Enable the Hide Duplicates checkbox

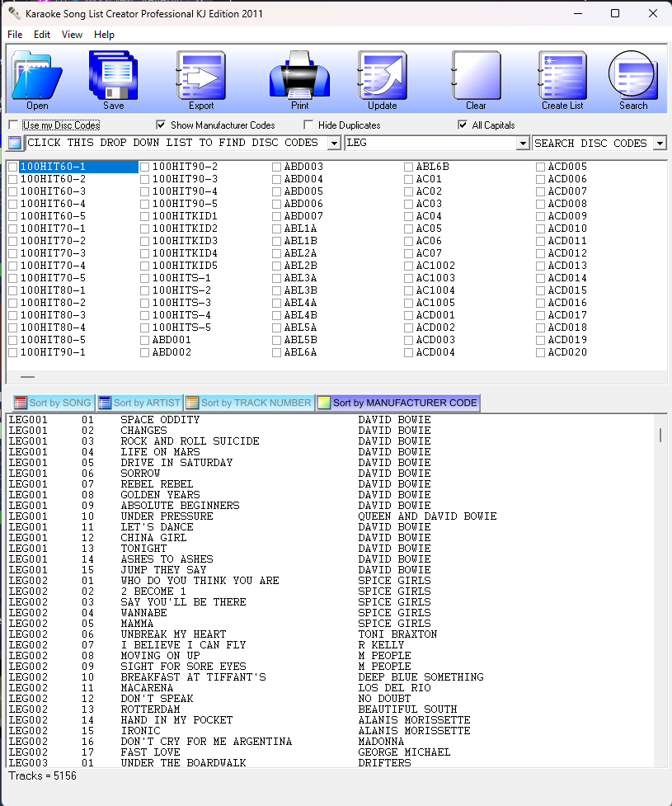click(308, 125)
